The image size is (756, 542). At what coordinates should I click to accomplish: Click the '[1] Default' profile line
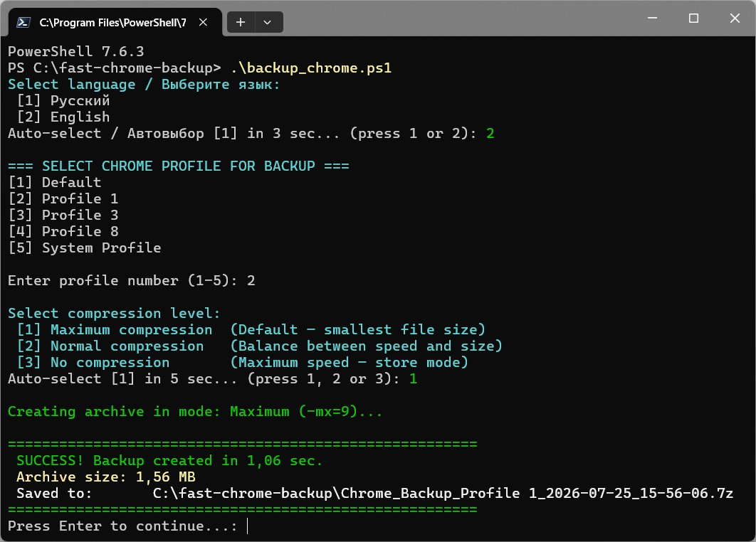tap(55, 183)
